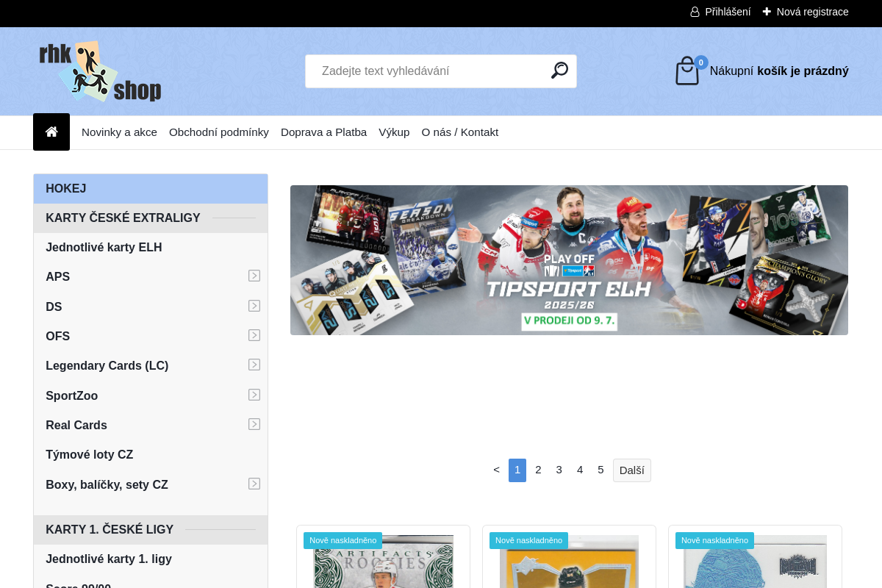Open the shopping bag cart icon
Screen dimensions: 882x588
[687, 71]
